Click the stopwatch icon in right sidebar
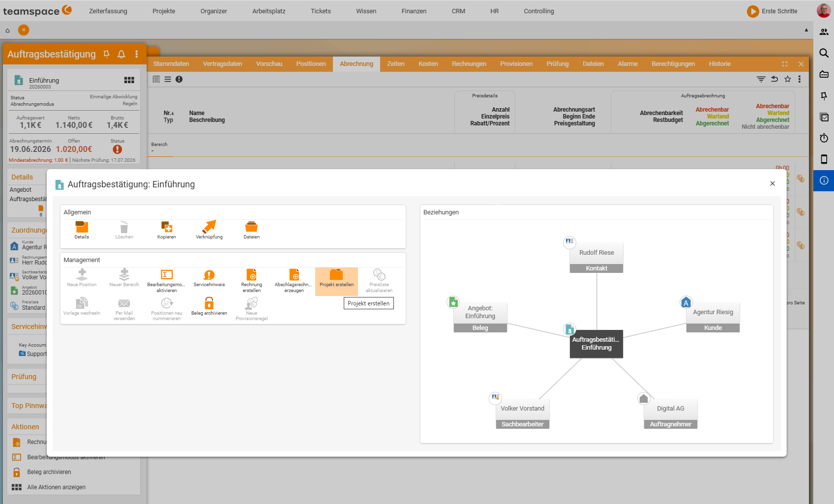Screen dimensions: 834x504 tap(824, 138)
